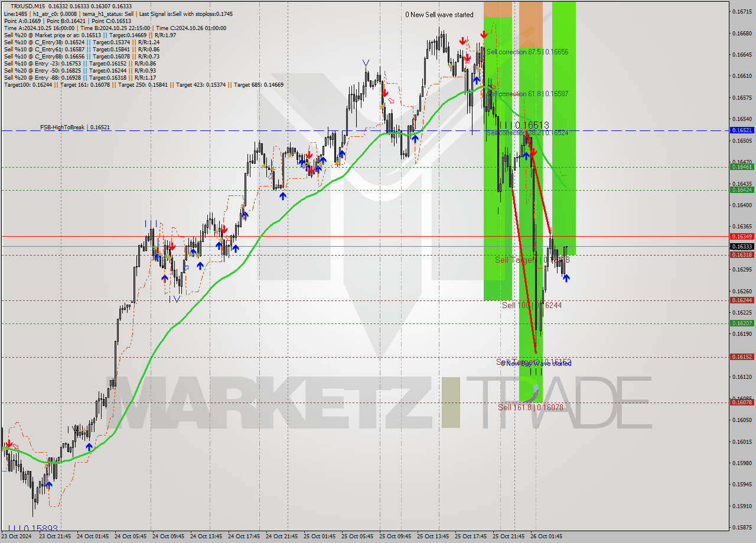The height and width of the screenshot is (543, 756).
Task: Click the red 0.16244 price tag
Action: (x=742, y=300)
